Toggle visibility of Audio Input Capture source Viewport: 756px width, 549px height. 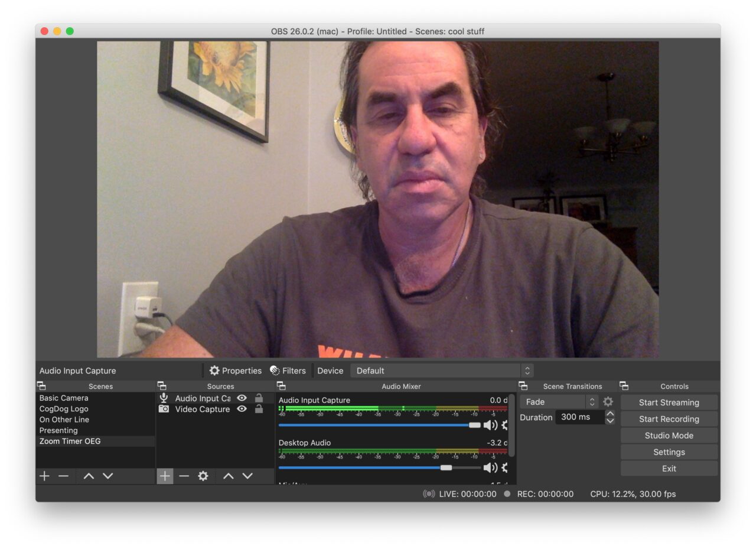[242, 398]
